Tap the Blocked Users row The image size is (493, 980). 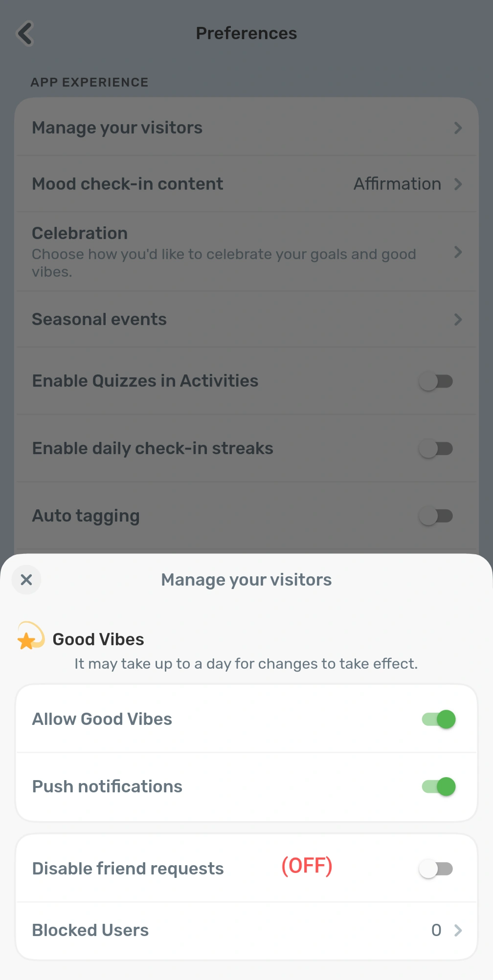(x=196, y=931)
